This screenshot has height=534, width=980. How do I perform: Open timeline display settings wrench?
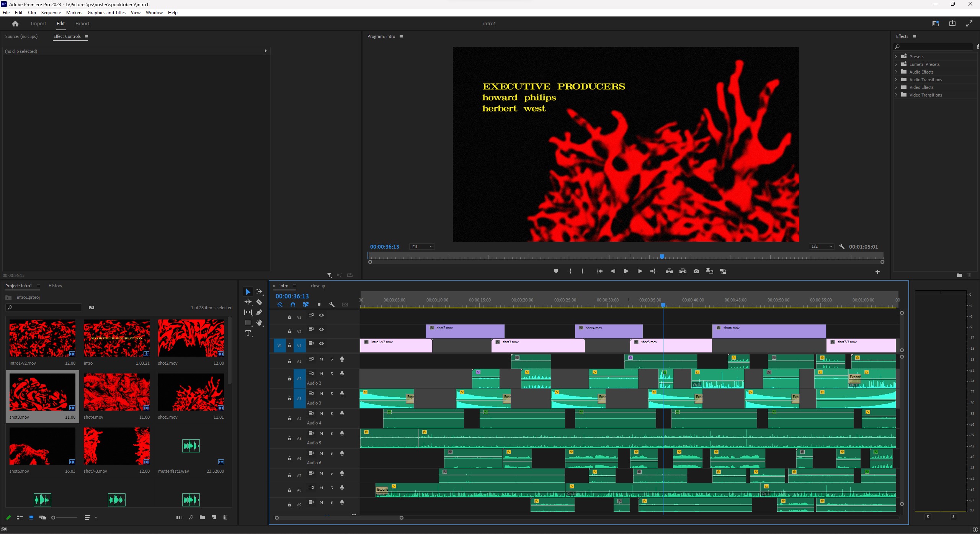coord(332,305)
